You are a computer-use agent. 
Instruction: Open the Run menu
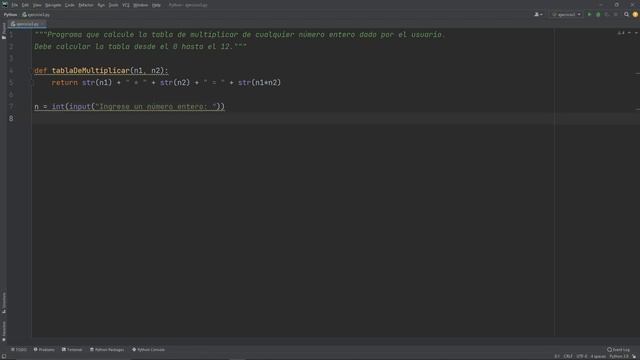[x=101, y=5]
